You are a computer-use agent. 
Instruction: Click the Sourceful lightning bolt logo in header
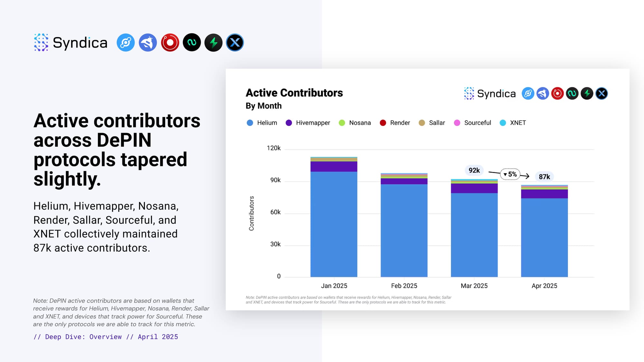[213, 42]
